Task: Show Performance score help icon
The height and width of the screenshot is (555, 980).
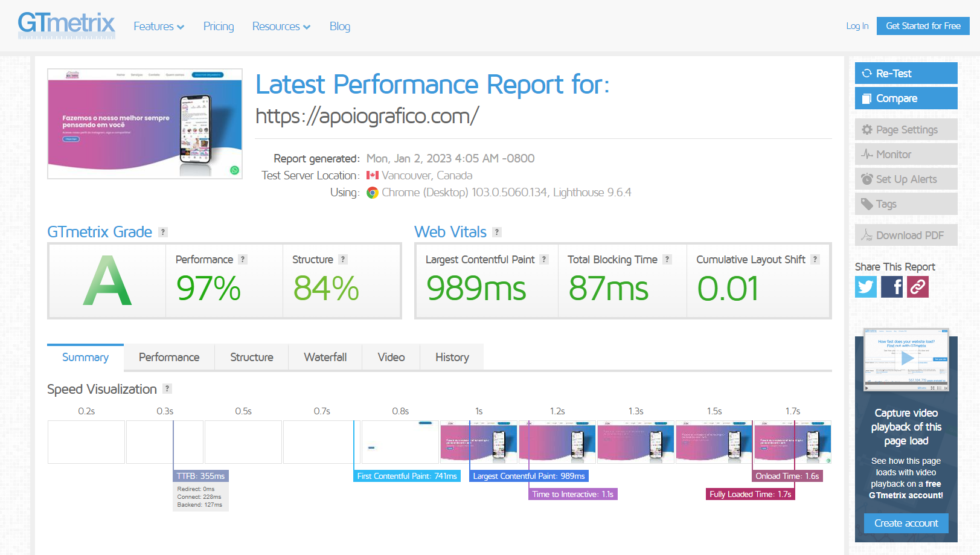Action: [243, 259]
